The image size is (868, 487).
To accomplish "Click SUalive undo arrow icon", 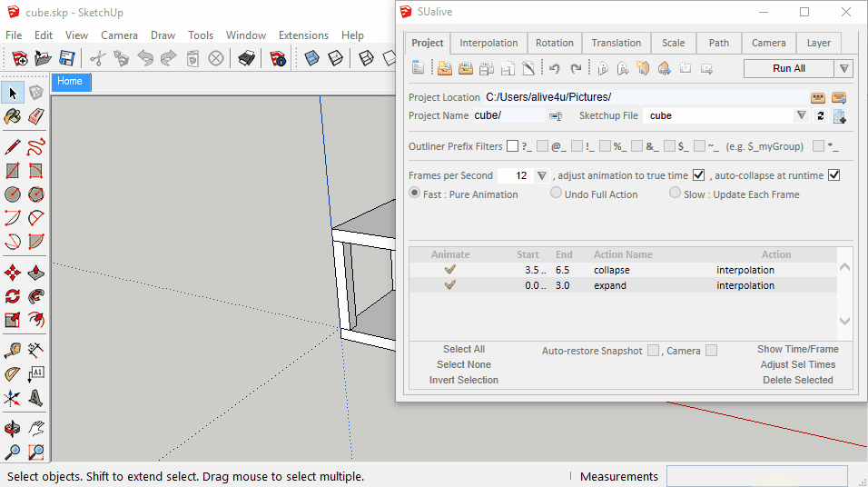I will click(554, 69).
